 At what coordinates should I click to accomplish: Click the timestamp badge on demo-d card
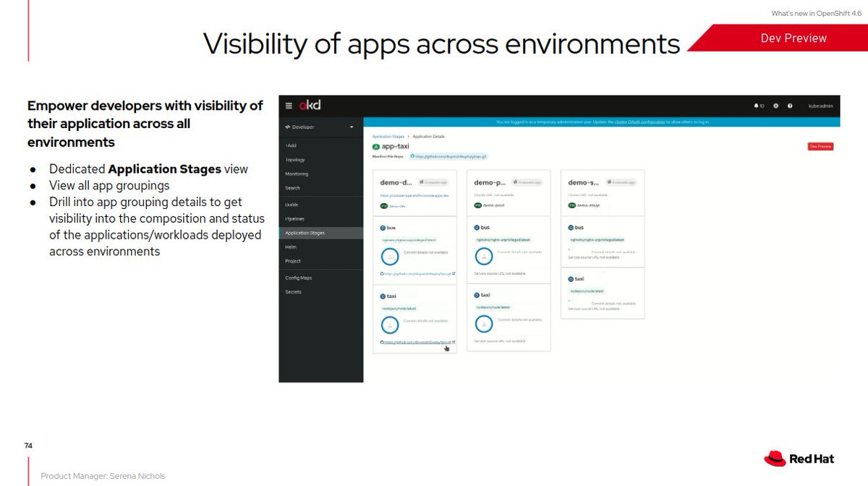[433, 183]
